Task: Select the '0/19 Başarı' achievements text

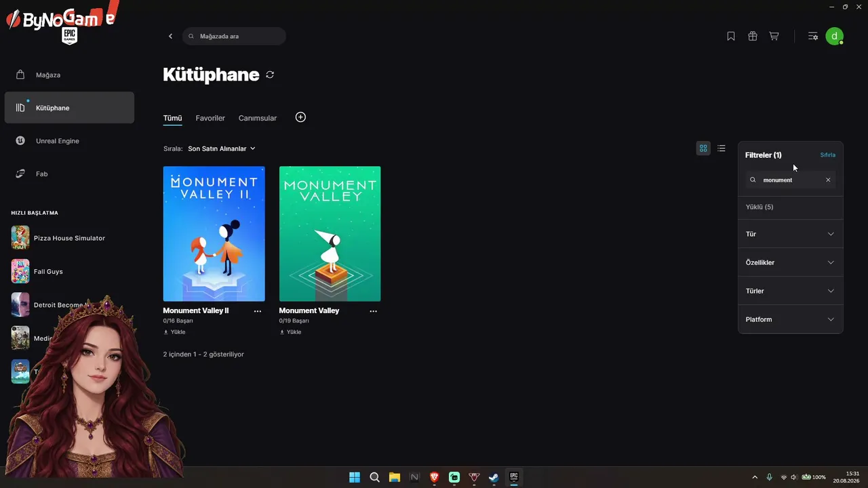Action: (x=294, y=321)
